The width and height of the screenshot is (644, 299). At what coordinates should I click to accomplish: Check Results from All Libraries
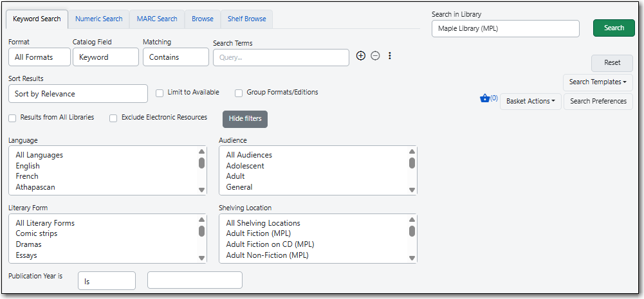[x=12, y=118]
